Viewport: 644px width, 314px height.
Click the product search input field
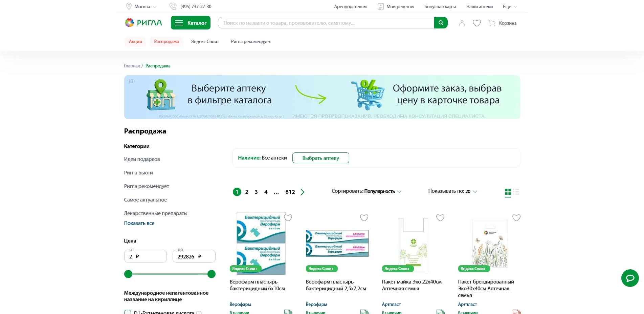(326, 23)
